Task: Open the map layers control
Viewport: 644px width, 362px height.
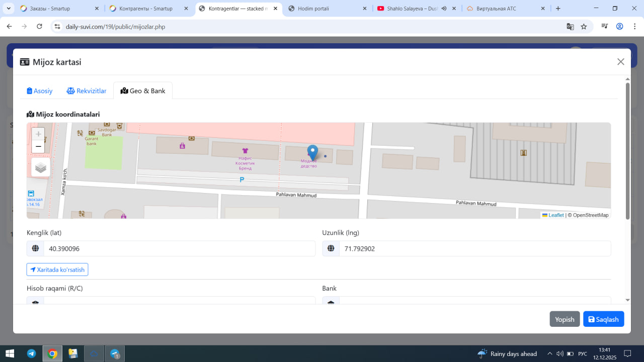Action: tap(41, 167)
